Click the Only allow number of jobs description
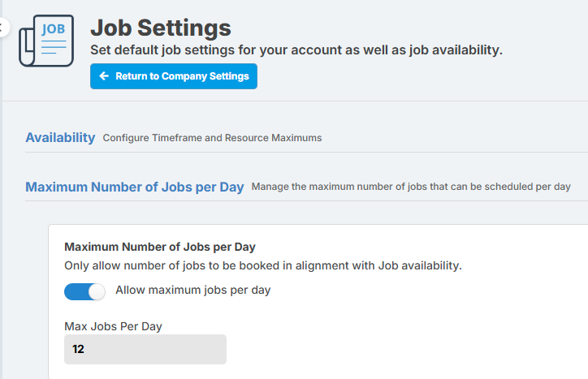The height and width of the screenshot is (379, 588). tap(263, 265)
